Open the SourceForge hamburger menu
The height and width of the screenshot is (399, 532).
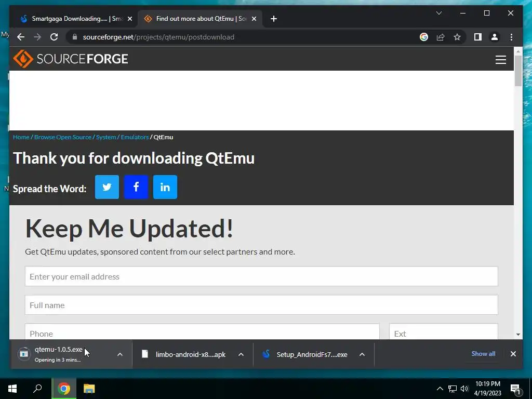(x=500, y=59)
